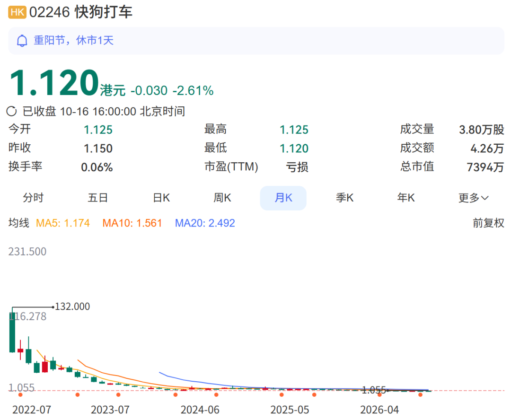Click the 总市值 value 7394万
The width and height of the screenshot is (511, 420).
pyautogui.click(x=485, y=167)
